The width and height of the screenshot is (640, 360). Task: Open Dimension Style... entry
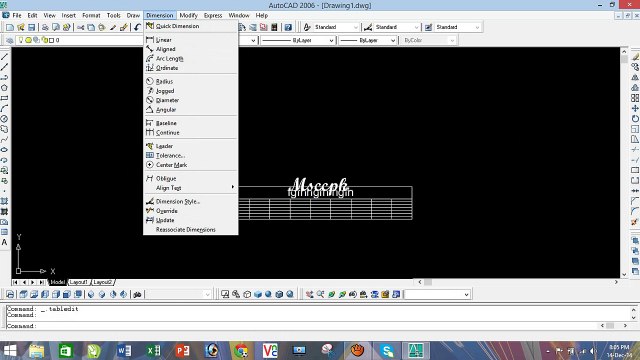191,201
